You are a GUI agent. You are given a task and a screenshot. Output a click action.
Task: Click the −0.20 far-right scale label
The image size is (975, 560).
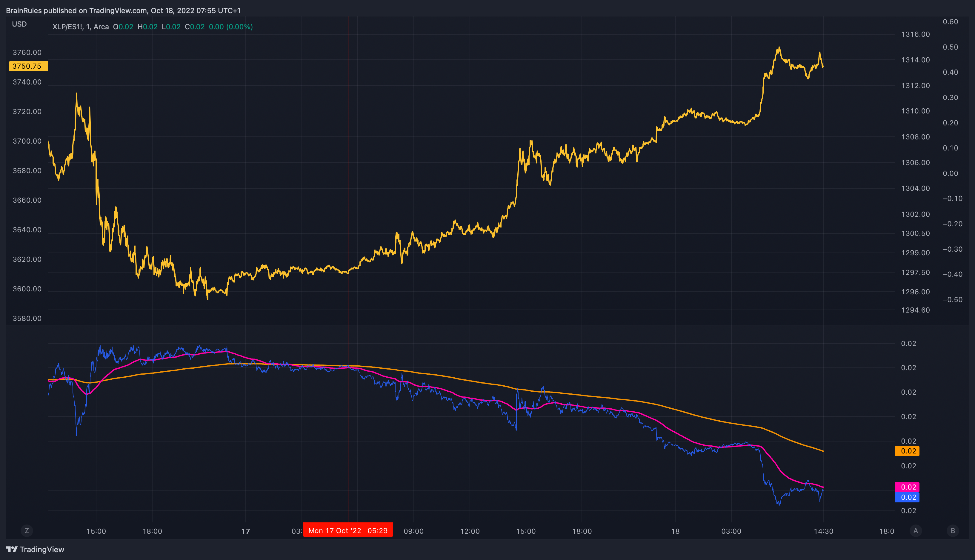[952, 224]
